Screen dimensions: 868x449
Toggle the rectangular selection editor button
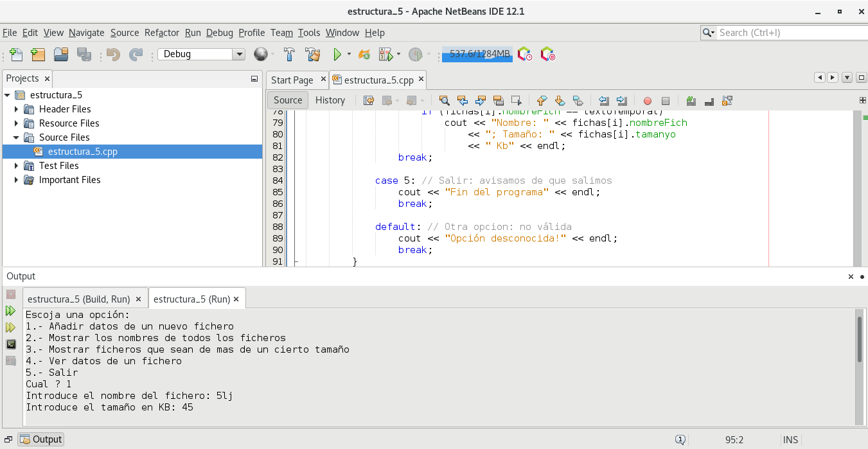[516, 100]
